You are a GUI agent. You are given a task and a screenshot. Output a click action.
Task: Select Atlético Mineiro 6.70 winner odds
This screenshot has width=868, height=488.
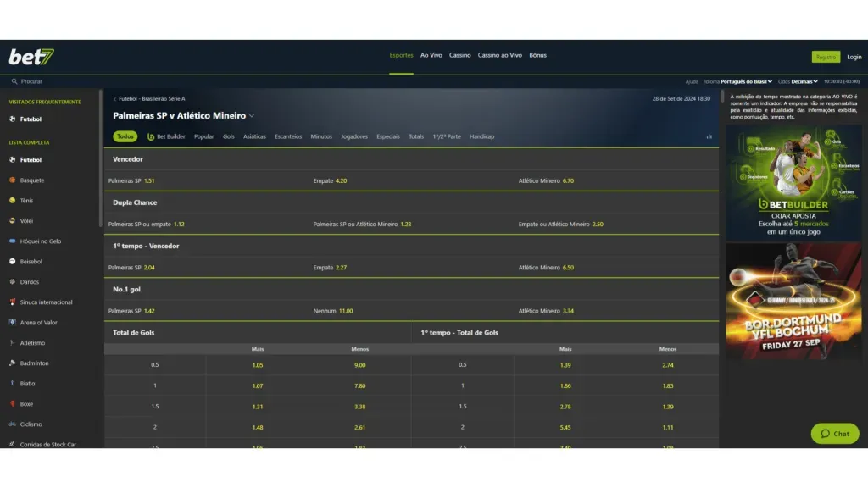[568, 180]
